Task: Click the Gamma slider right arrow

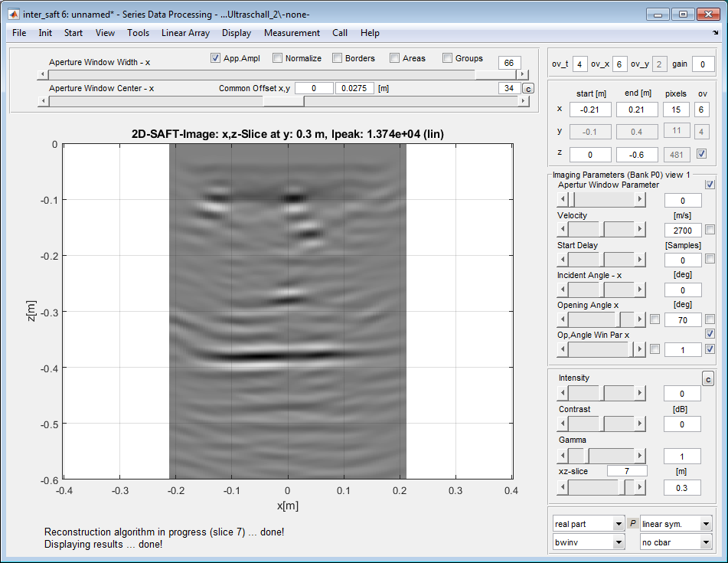Action: pyautogui.click(x=640, y=455)
